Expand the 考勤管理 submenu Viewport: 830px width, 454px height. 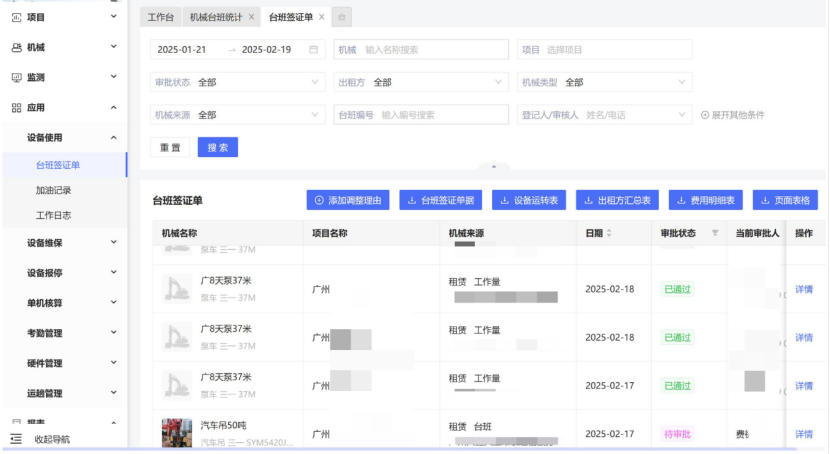point(113,333)
